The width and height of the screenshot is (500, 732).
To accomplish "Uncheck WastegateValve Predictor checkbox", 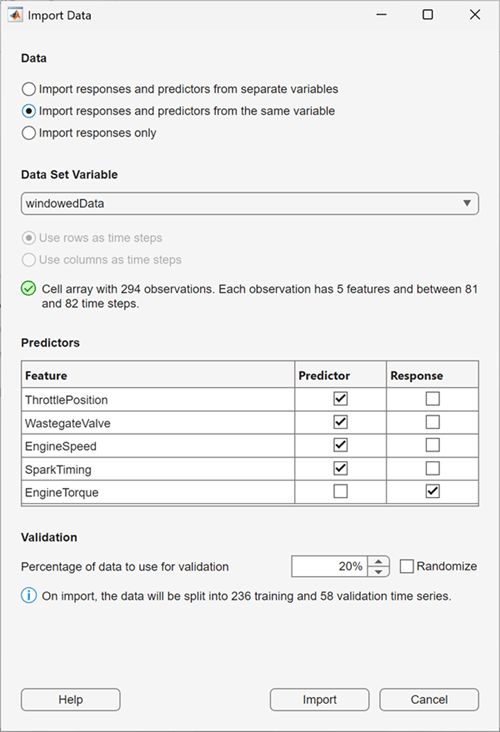I will [340, 422].
